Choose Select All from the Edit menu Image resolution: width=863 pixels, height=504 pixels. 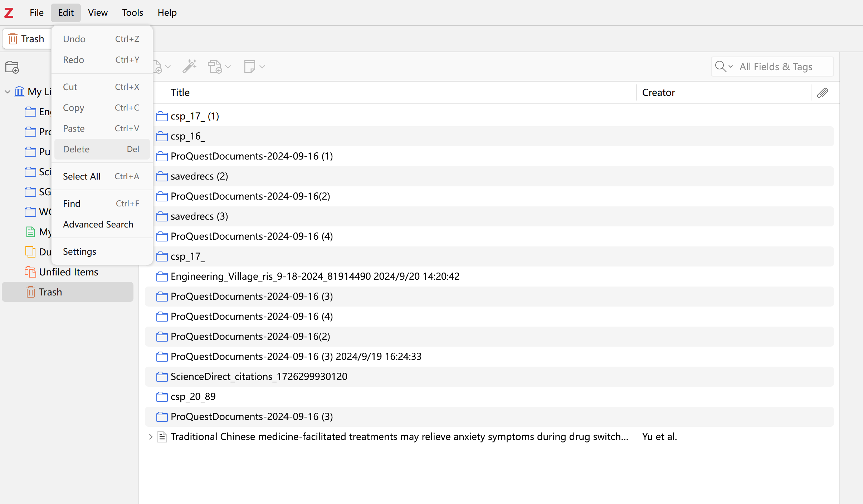click(102, 176)
